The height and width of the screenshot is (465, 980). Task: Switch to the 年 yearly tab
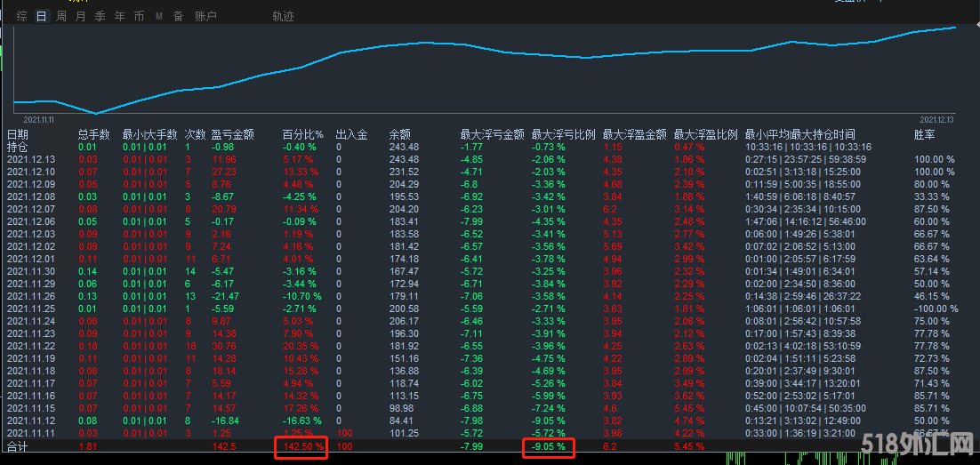pos(119,16)
